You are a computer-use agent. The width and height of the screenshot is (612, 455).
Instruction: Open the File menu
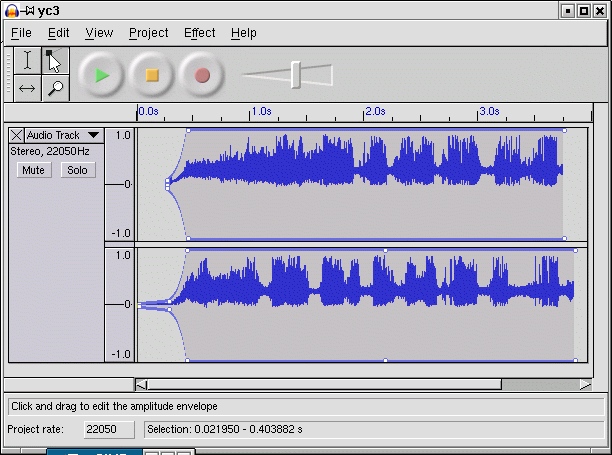21,33
